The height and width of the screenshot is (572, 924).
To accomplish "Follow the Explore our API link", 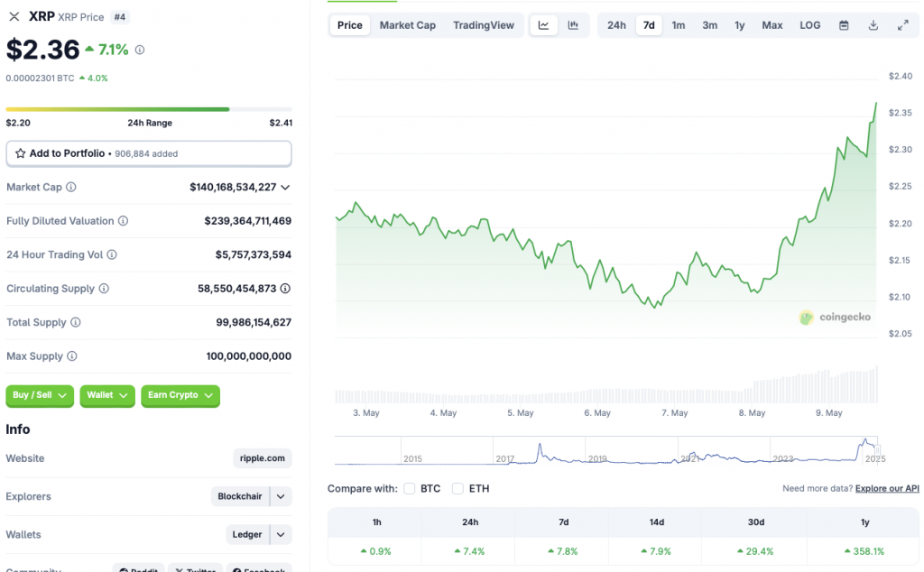I will 887,488.
